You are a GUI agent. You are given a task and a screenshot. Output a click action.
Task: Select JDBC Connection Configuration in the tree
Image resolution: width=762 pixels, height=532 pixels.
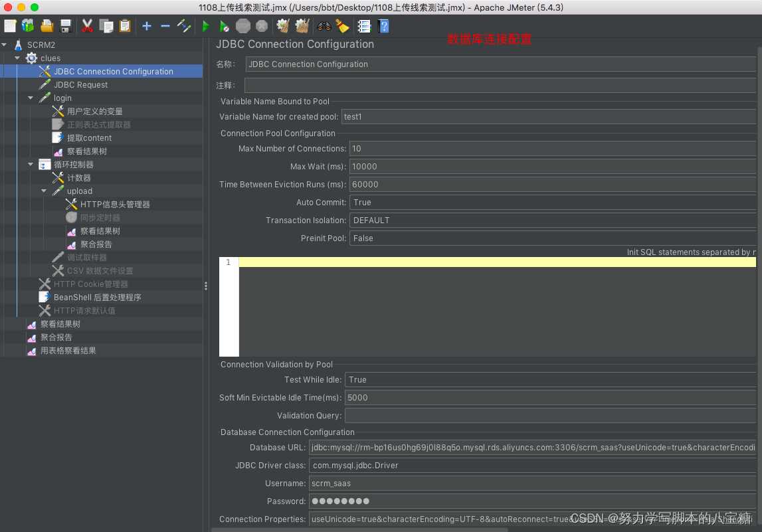tap(113, 72)
